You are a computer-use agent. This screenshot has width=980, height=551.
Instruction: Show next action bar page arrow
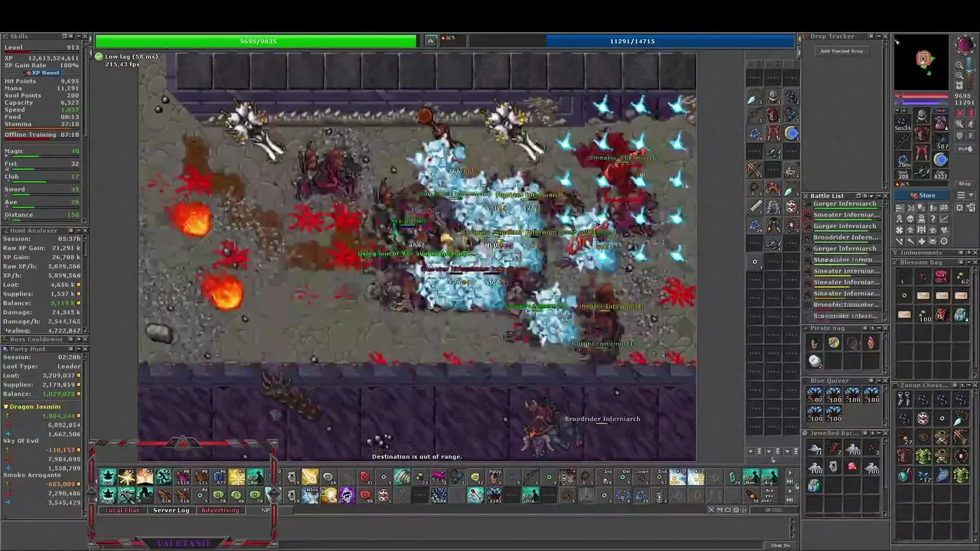tap(789, 472)
